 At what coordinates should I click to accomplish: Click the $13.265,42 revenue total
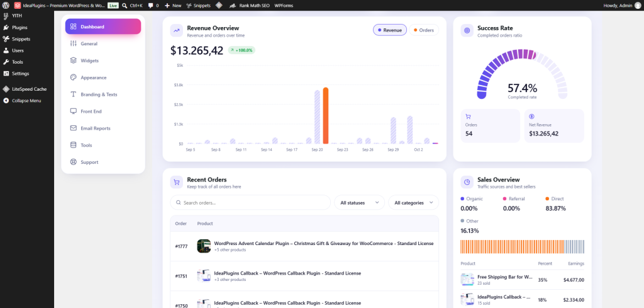197,50
